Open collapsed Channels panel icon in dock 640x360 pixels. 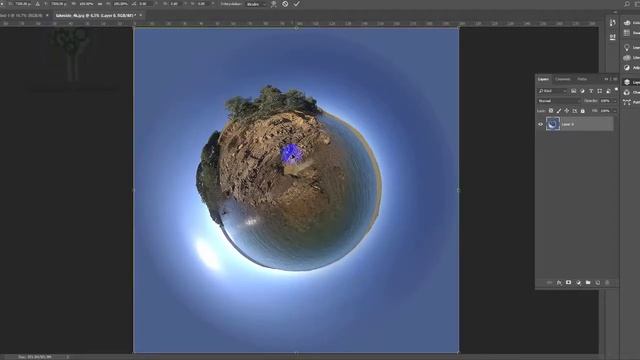[627, 92]
